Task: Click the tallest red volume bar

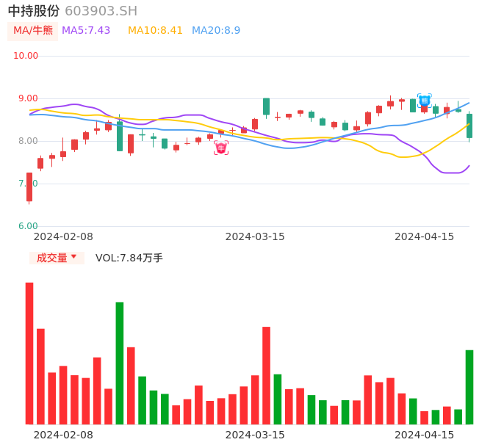Action: point(29,352)
